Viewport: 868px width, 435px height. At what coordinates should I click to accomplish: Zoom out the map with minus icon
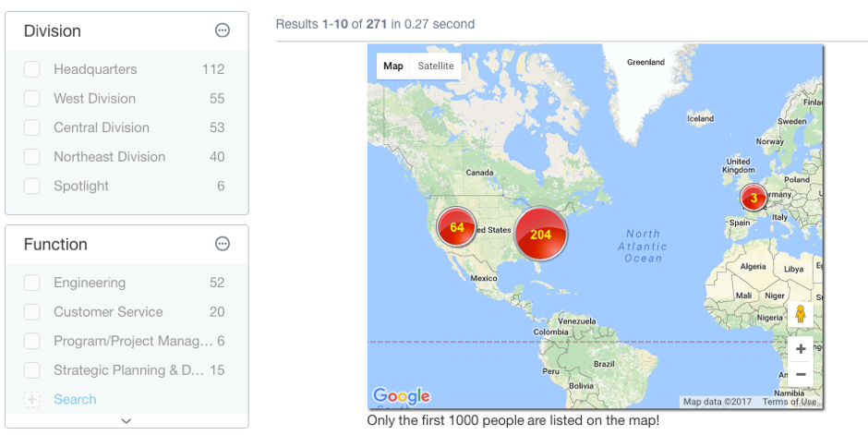point(800,375)
